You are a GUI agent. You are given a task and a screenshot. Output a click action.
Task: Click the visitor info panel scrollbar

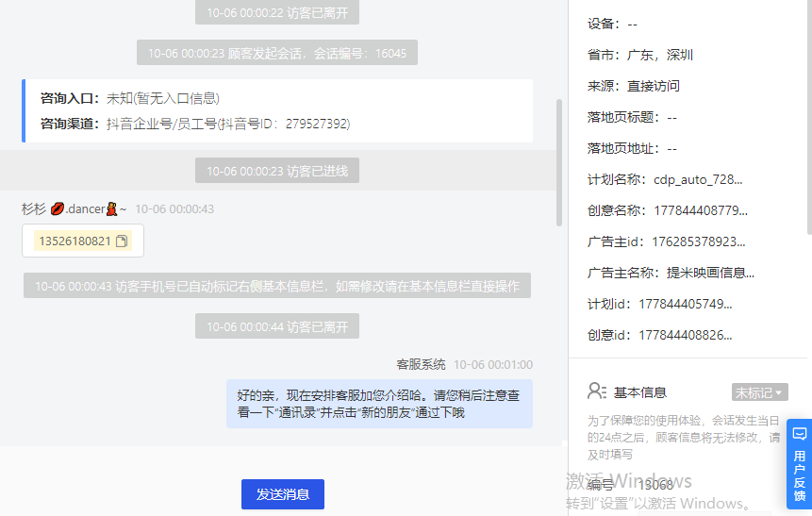point(809,117)
